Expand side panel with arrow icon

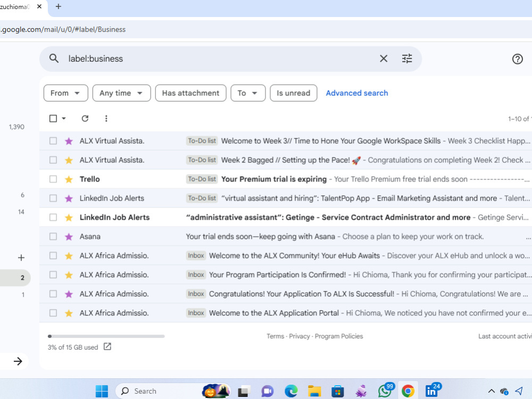18,361
